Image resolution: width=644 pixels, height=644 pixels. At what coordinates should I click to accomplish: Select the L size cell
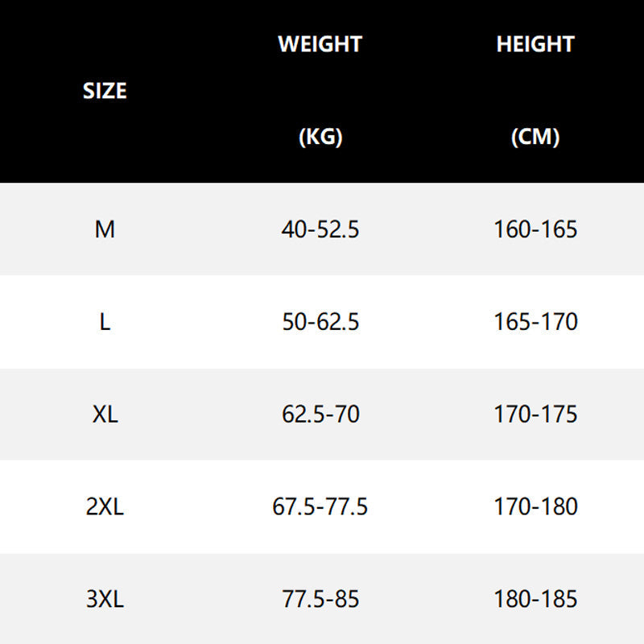pyautogui.click(x=105, y=322)
